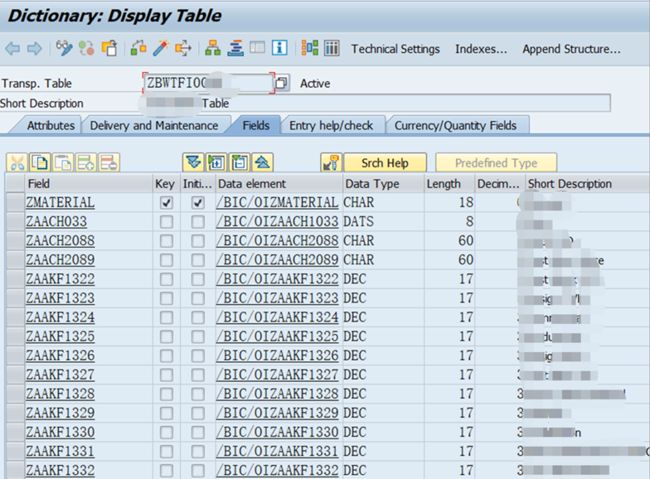Click the Predefined Type button
650x479 pixels.
496,163
